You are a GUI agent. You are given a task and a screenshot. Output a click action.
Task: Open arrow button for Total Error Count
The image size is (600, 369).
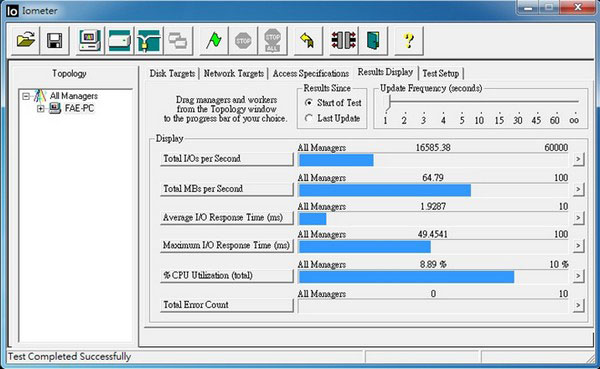coord(578,305)
